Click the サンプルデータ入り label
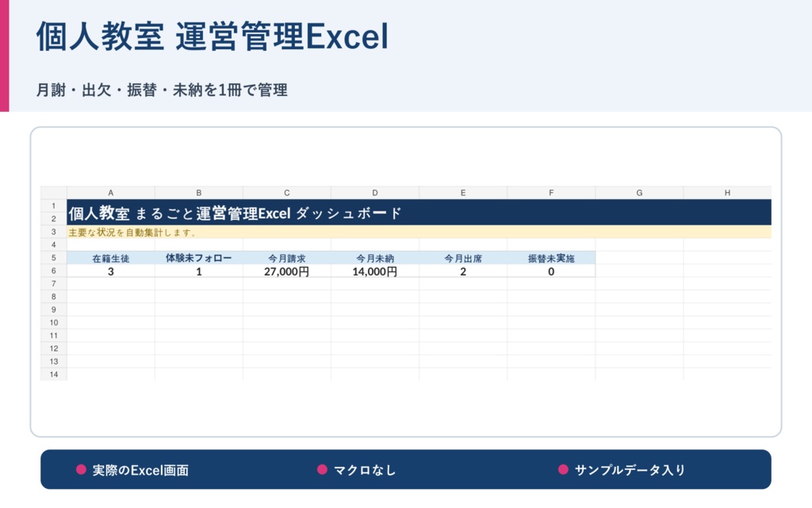The image size is (812, 508). point(630,470)
